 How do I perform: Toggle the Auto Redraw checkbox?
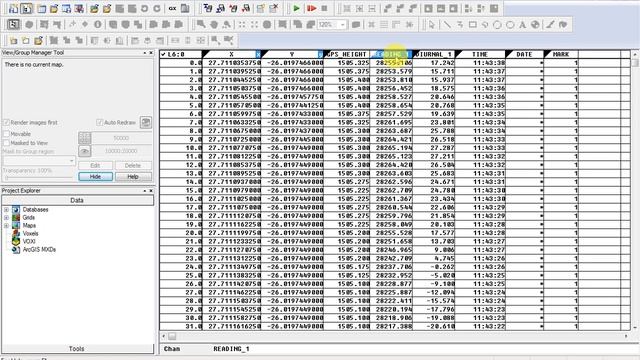pos(99,122)
